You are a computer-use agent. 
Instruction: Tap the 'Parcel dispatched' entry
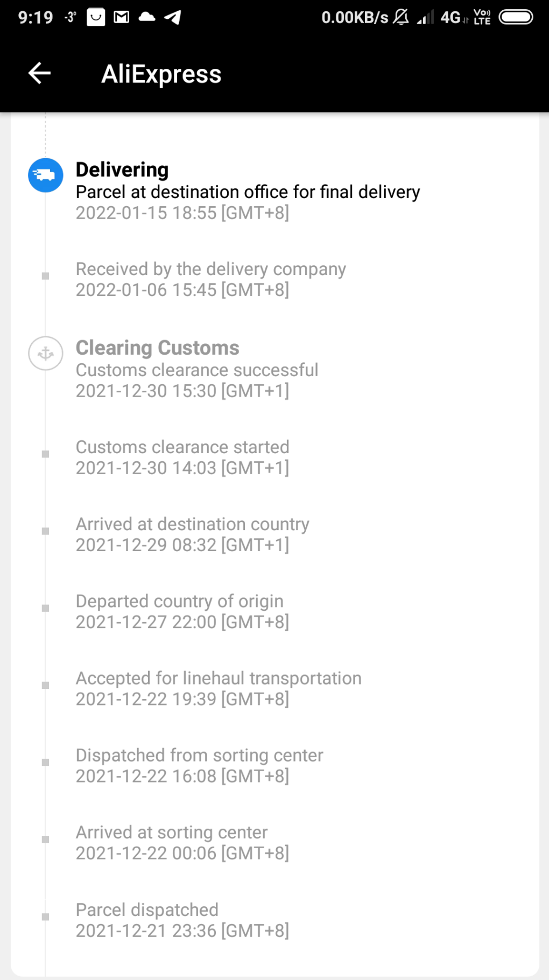click(x=147, y=910)
